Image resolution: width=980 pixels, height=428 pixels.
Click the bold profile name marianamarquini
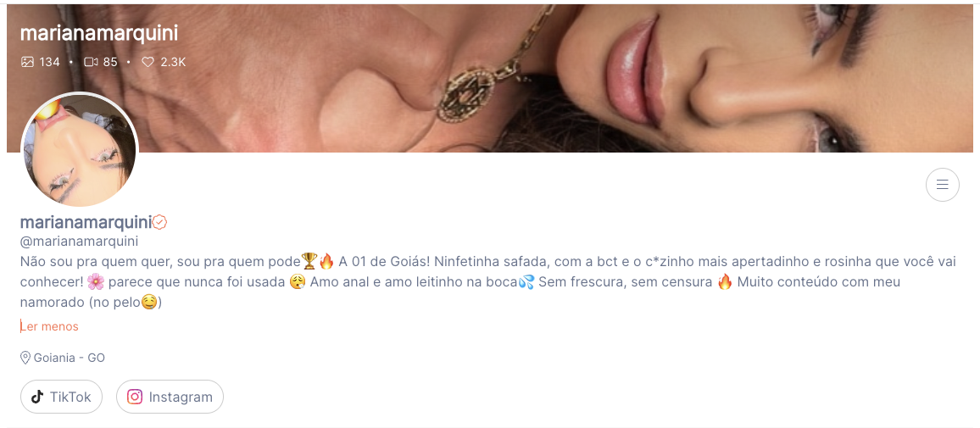pyautogui.click(x=86, y=222)
